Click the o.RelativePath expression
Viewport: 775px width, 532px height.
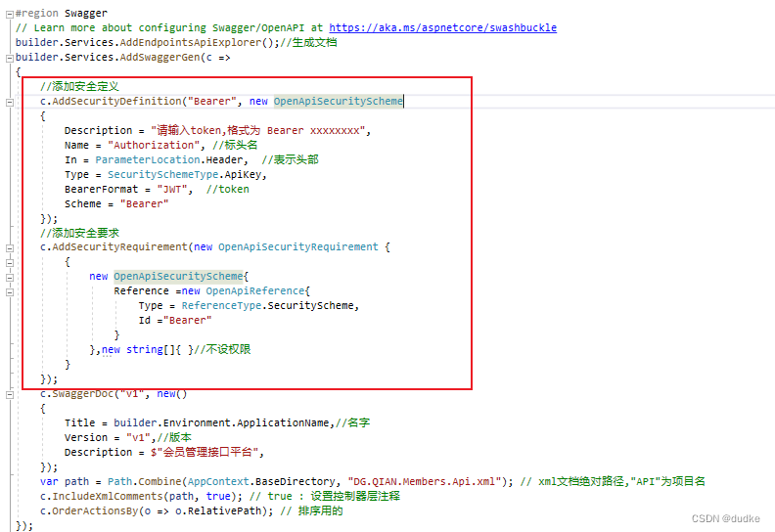[x=218, y=511]
